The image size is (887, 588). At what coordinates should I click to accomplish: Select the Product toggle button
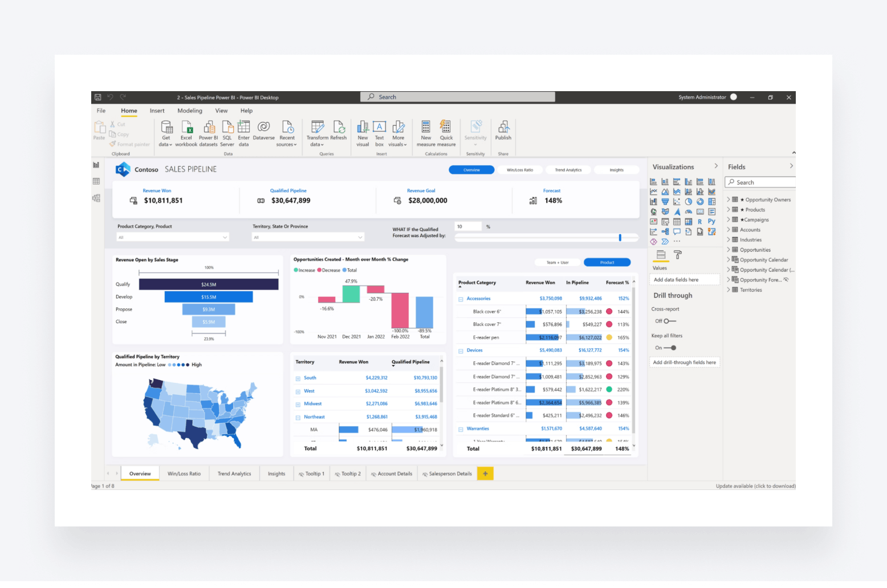tap(607, 263)
